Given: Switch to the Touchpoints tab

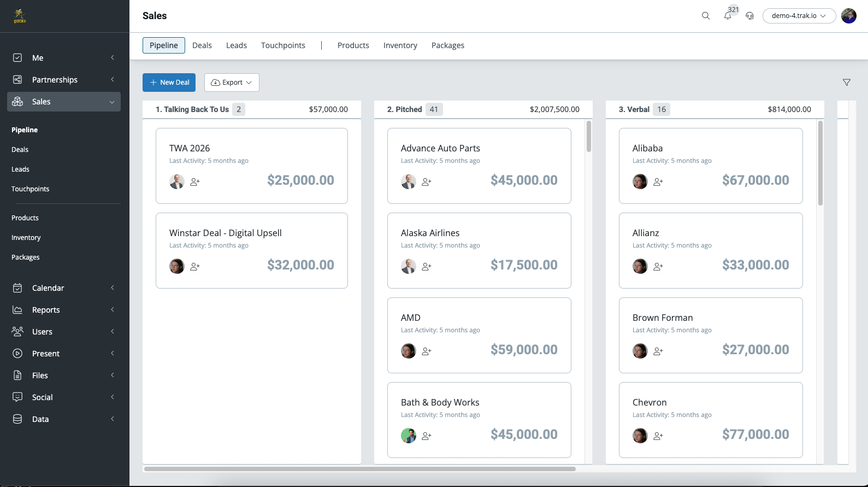Looking at the screenshot, I should (283, 45).
